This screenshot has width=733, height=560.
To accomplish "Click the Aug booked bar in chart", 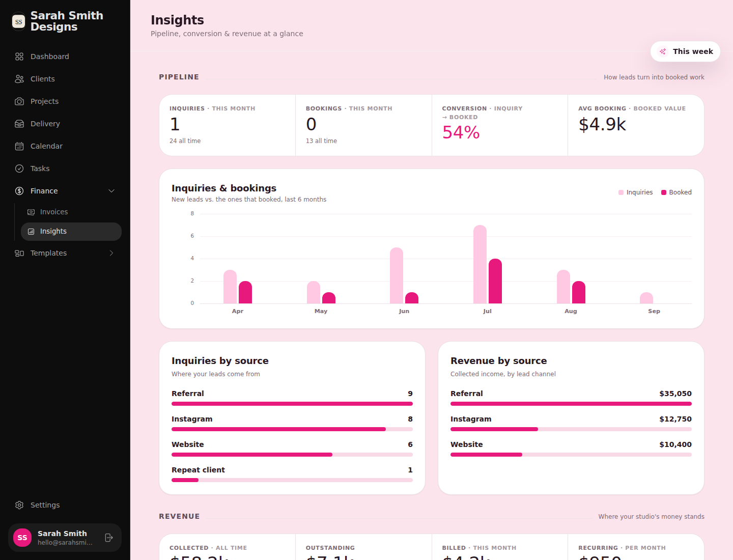I will (579, 292).
